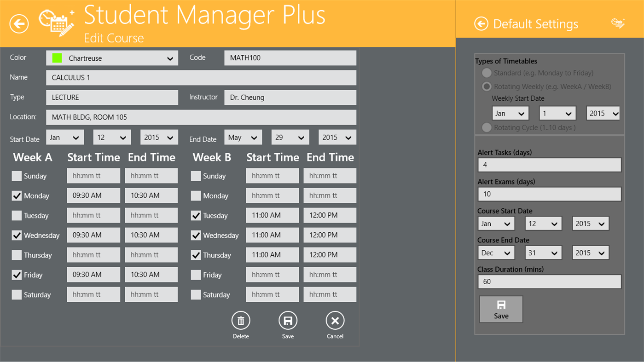This screenshot has width=644, height=362.
Task: Click the Save button in Default Settings
Action: pos(501,309)
